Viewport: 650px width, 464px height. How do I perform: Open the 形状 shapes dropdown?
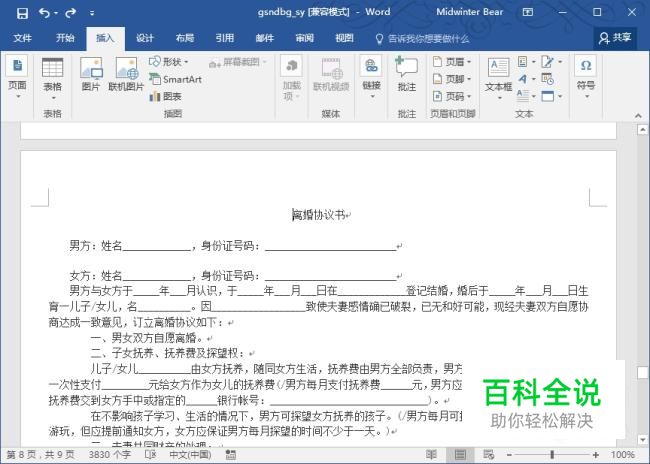(x=169, y=62)
